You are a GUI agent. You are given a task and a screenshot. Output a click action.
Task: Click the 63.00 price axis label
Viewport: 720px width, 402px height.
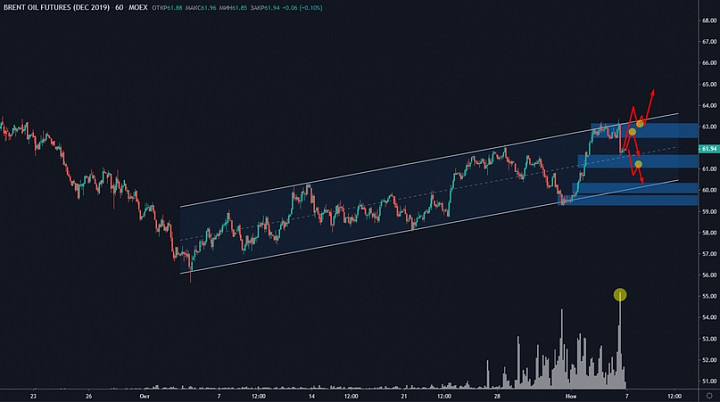coord(709,127)
